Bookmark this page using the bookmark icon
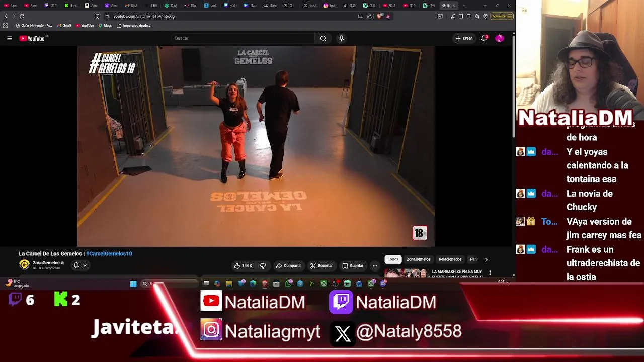The width and height of the screenshot is (644, 362). pyautogui.click(x=97, y=16)
